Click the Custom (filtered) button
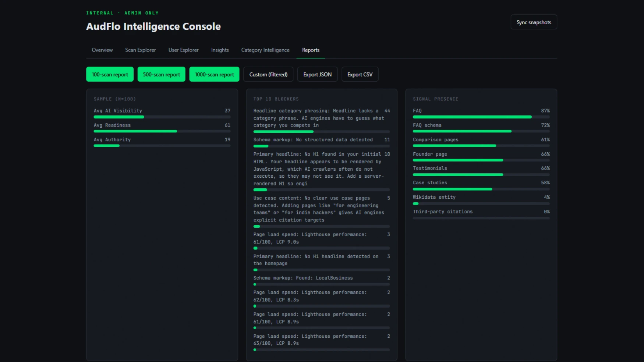The height and width of the screenshot is (362, 644). [268, 74]
